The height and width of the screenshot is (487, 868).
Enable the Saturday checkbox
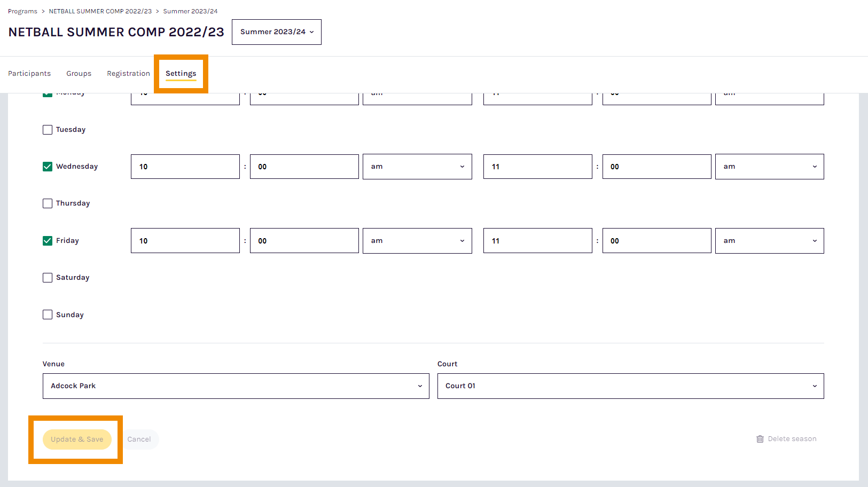pos(48,278)
